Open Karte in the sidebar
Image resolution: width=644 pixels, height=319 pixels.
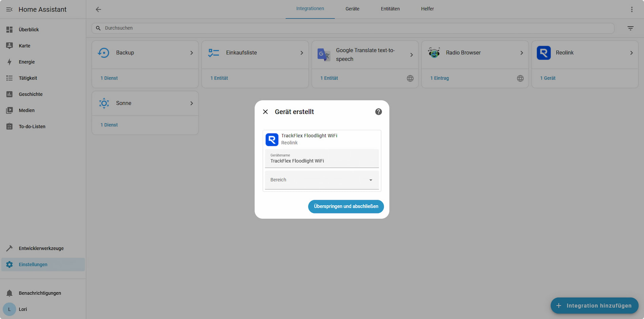[43, 46]
